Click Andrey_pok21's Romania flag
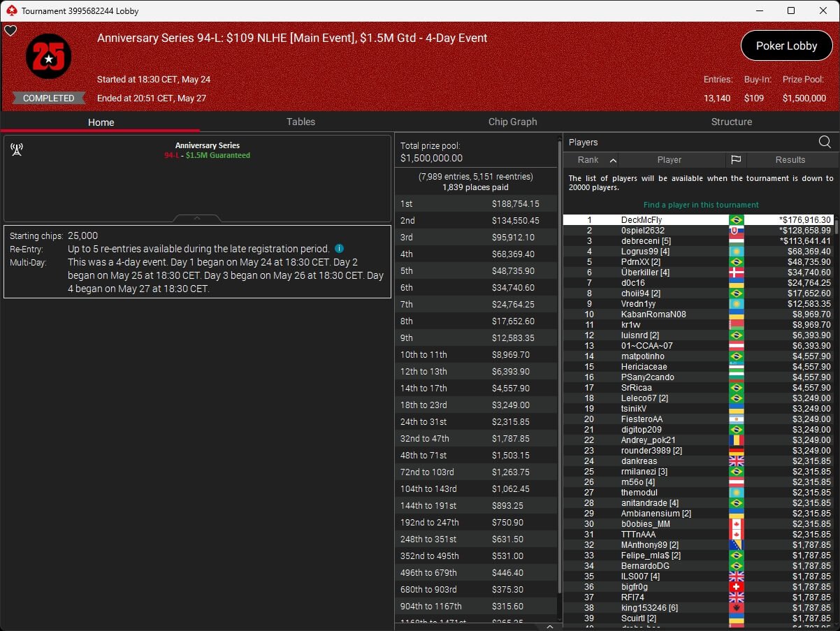 [x=736, y=440]
